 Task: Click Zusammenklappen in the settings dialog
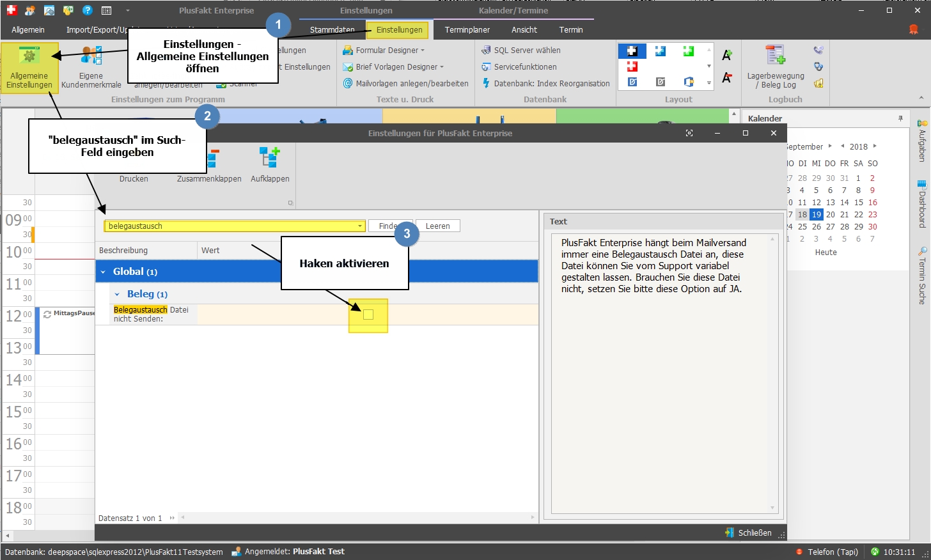[209, 164]
